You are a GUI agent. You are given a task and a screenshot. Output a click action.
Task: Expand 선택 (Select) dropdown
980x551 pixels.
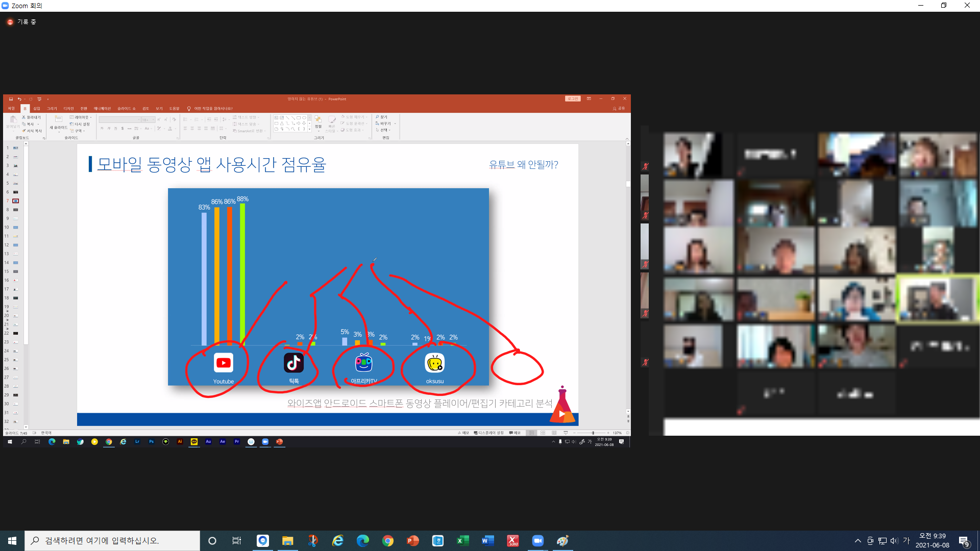click(383, 130)
